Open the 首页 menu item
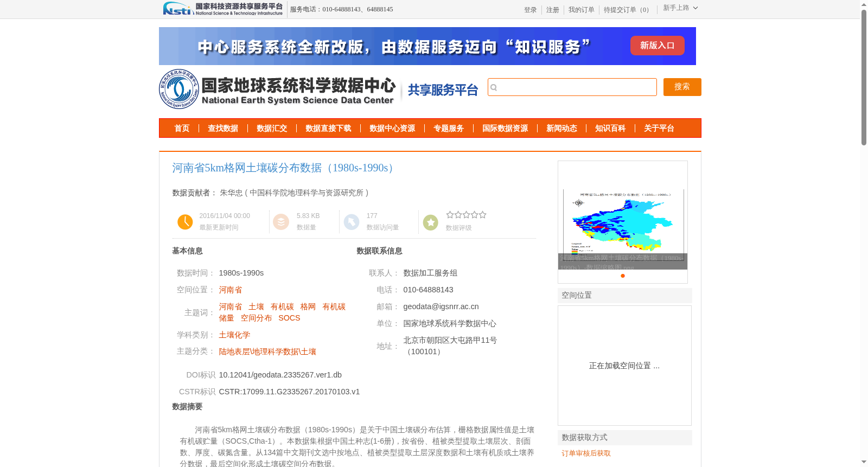This screenshot has height=467, width=868. [182, 129]
